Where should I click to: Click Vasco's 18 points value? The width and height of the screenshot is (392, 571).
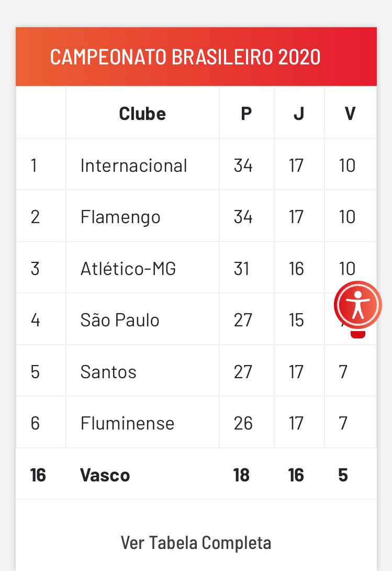pos(242,475)
